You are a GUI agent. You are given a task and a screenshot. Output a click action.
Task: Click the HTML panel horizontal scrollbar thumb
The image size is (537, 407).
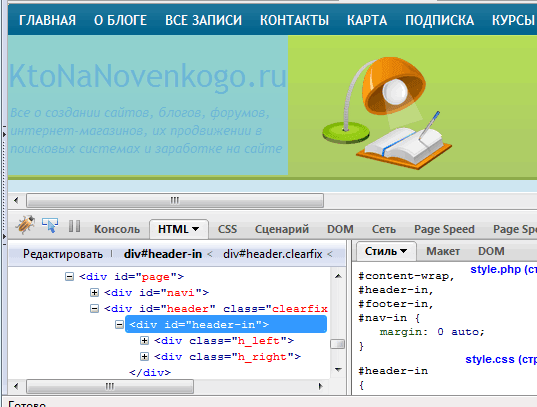tap(110, 386)
